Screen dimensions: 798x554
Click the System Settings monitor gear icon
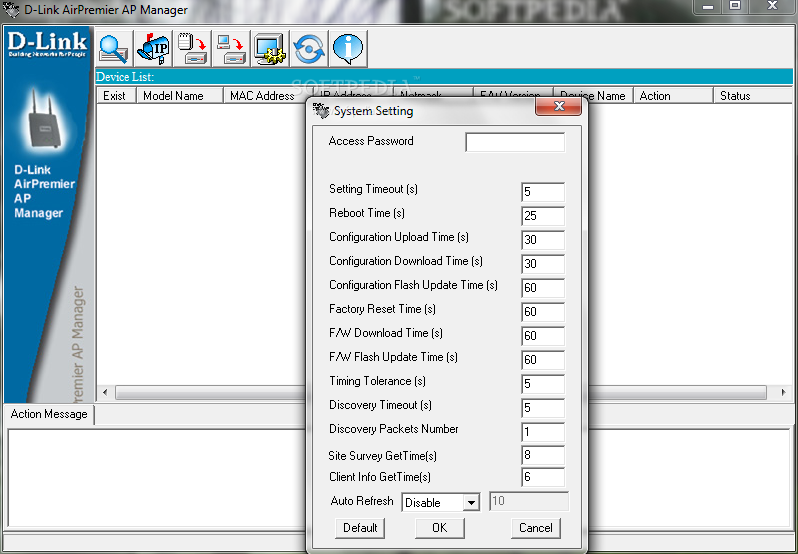[270, 48]
